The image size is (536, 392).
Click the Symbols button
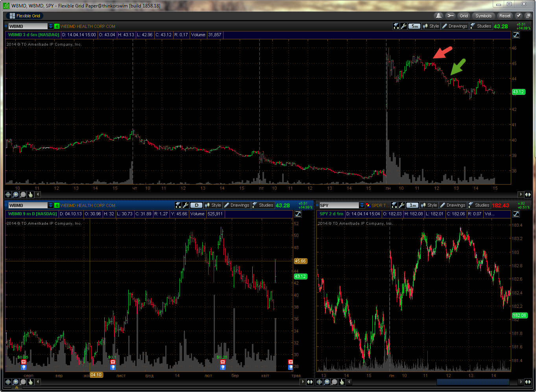pyautogui.click(x=483, y=16)
